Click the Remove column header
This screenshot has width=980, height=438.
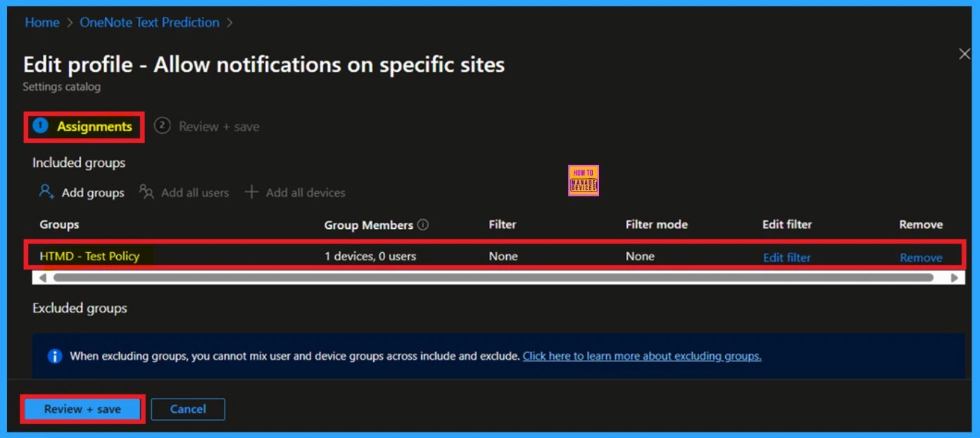(921, 225)
